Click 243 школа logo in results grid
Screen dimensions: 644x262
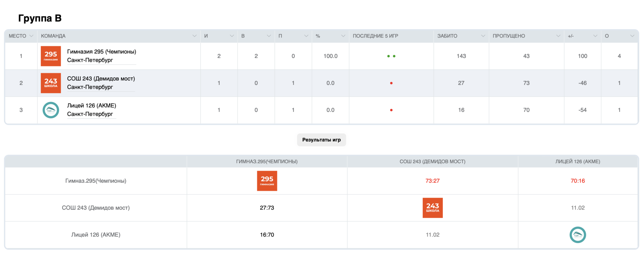(433, 208)
